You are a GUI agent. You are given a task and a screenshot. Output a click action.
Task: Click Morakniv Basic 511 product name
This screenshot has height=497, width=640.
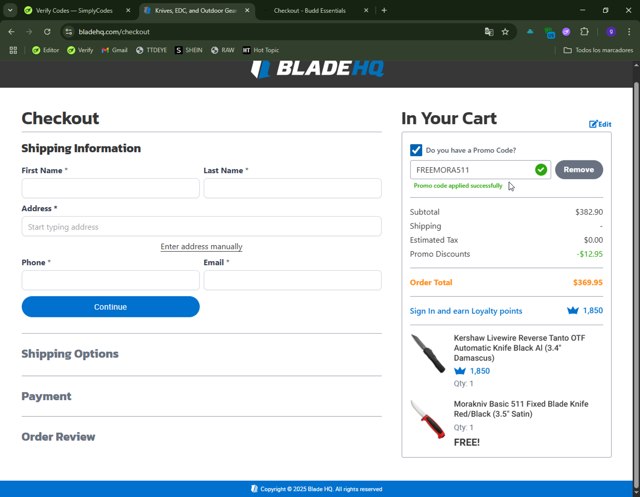521,409
